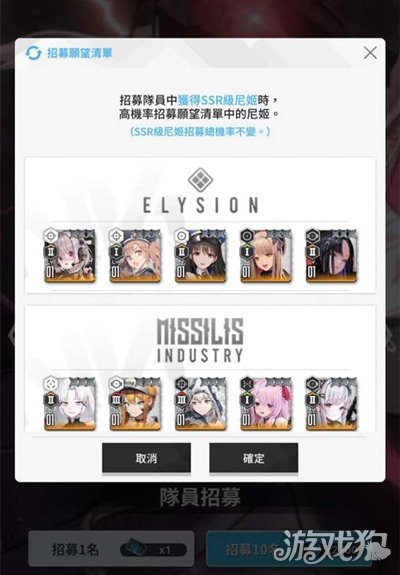The width and height of the screenshot is (400, 575).
Task: Pick silver-haired third Missilis character card
Action: 201,403
